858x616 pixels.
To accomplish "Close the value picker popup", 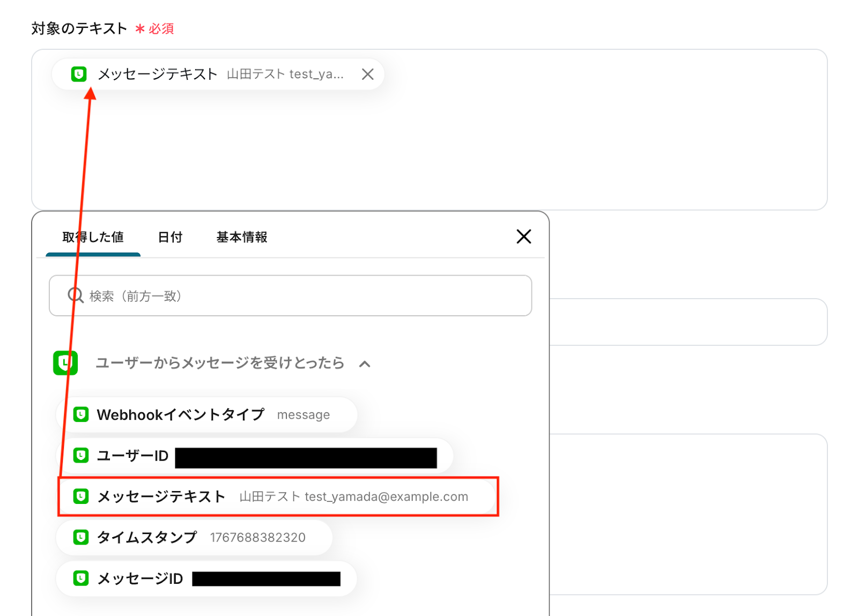I will pyautogui.click(x=524, y=236).
